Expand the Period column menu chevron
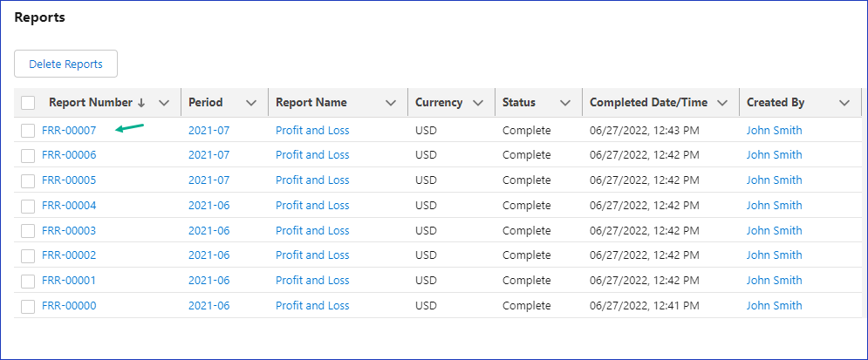868x360 pixels. pyautogui.click(x=251, y=103)
